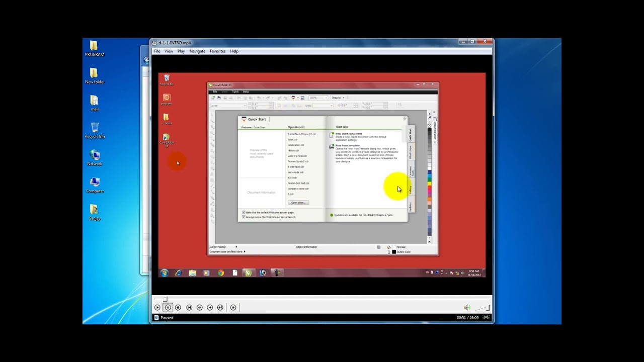Viewport: 644px width, 362px height.
Task: Click Powerclip-stp2.cdr in Open Recent list
Action: (298, 161)
